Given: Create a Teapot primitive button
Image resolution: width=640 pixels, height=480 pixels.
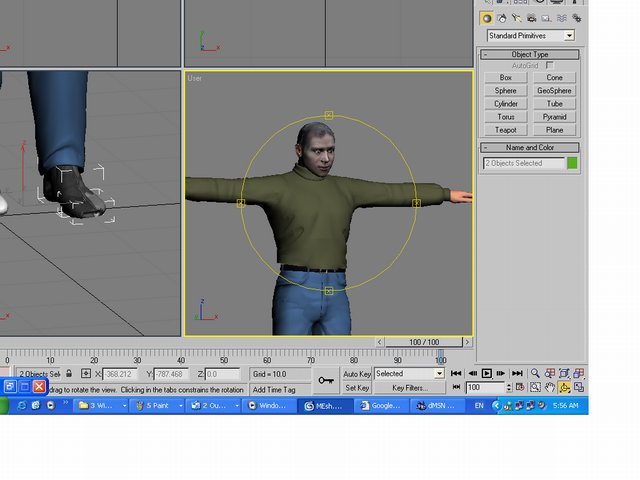Looking at the screenshot, I should point(505,129).
